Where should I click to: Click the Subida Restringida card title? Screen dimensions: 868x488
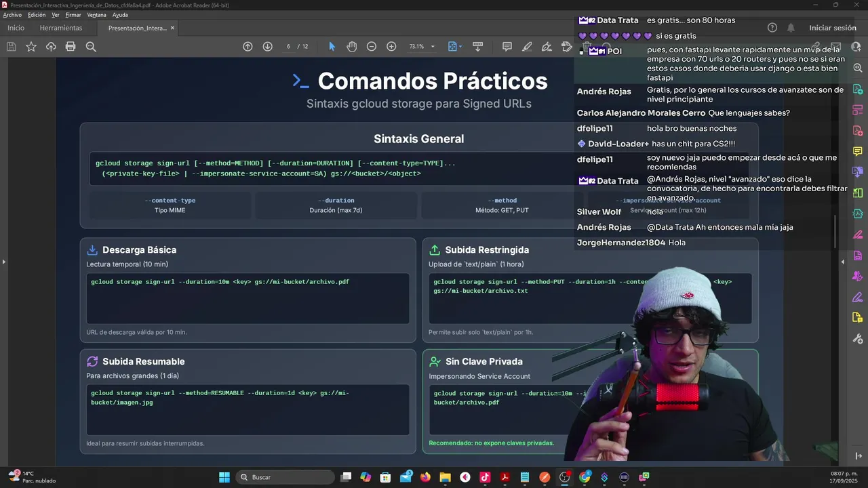click(487, 250)
